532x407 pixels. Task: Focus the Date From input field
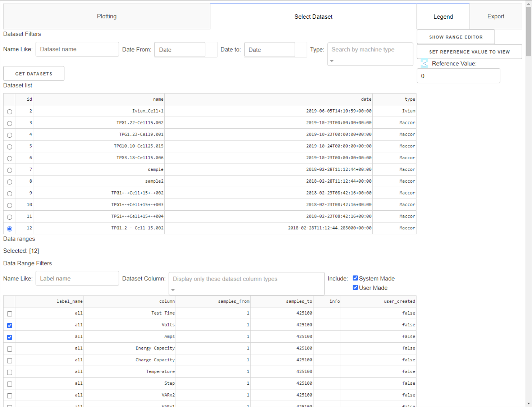180,50
